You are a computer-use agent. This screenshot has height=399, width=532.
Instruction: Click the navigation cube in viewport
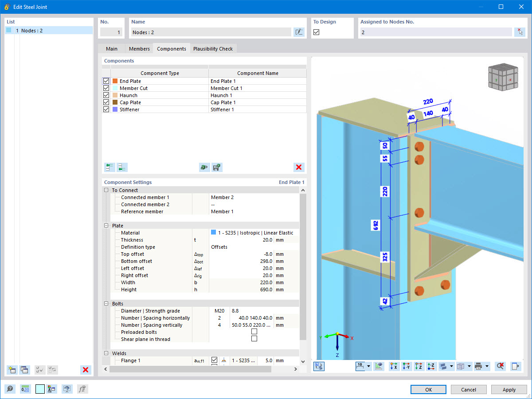pos(502,78)
